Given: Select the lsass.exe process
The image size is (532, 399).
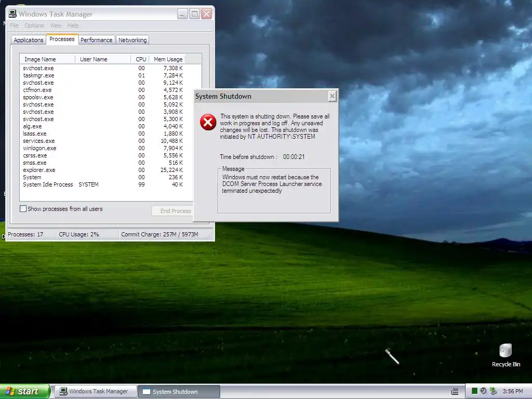Looking at the screenshot, I should point(103,134).
